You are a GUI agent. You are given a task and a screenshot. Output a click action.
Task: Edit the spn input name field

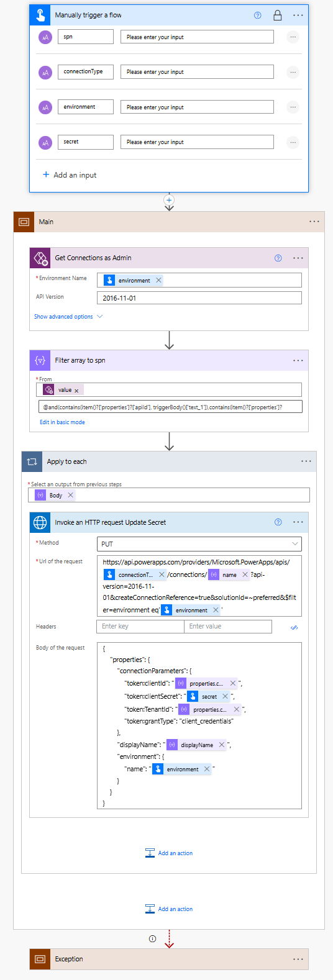click(x=86, y=37)
